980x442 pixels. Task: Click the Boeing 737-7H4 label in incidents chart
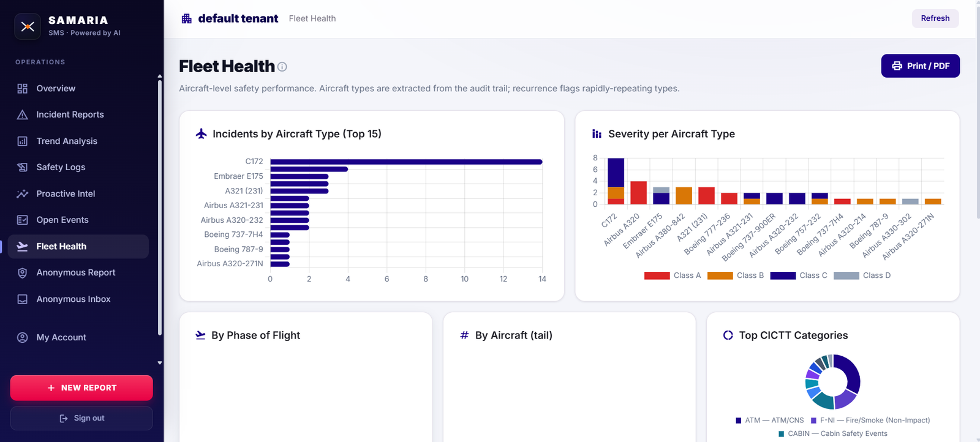233,234
